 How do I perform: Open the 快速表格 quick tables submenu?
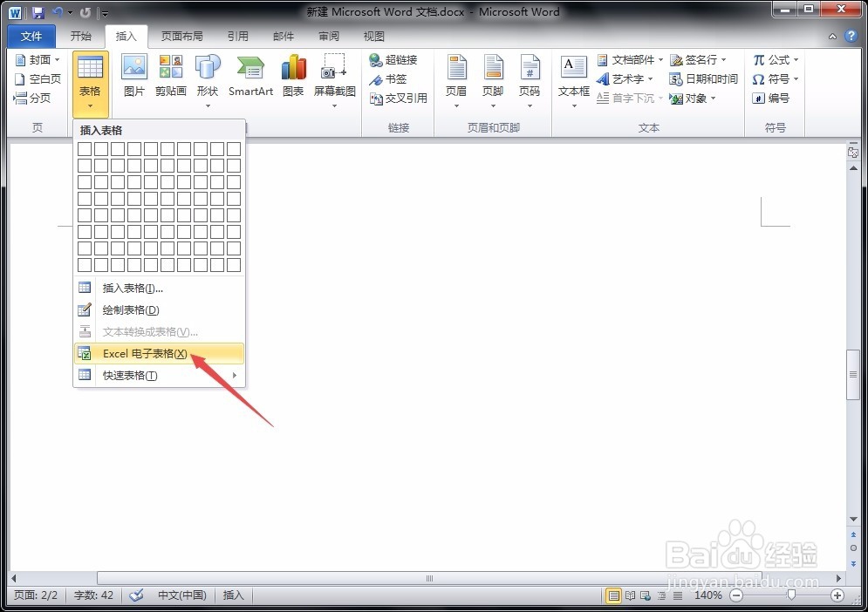159,376
